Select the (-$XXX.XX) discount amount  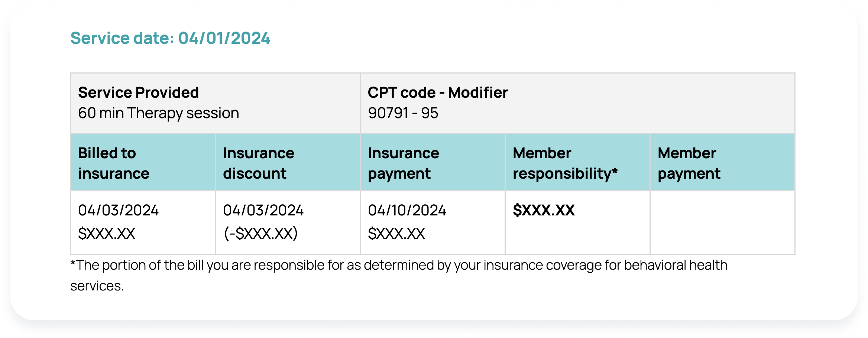coord(260,234)
